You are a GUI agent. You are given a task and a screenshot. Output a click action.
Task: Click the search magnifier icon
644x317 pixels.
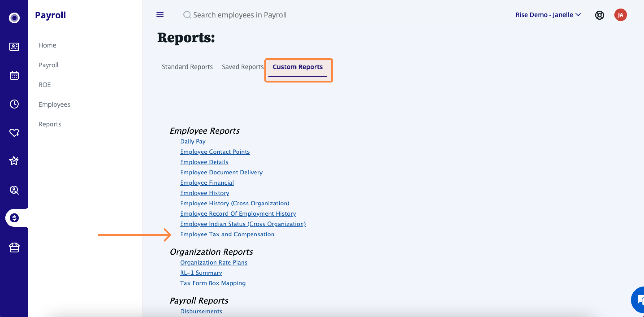tap(187, 15)
